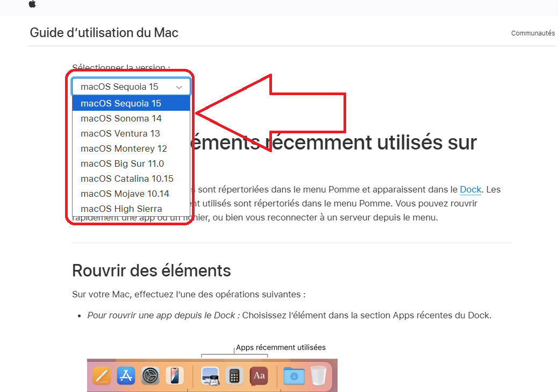Screen dimensions: 558x392
Task: Click the System Settings gear icon
Action: [151, 376]
